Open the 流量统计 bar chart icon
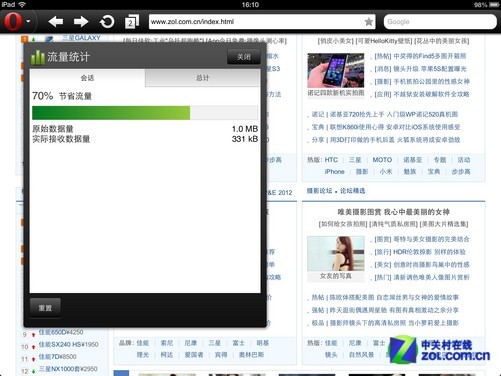Screen dimensions: 501x376 (38, 57)
